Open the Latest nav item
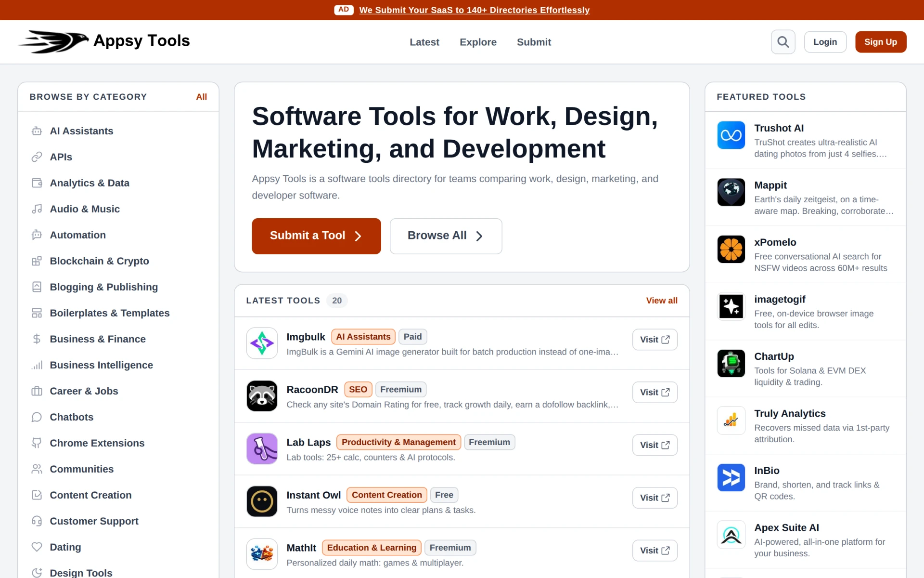This screenshot has height=578, width=924. coord(424,42)
